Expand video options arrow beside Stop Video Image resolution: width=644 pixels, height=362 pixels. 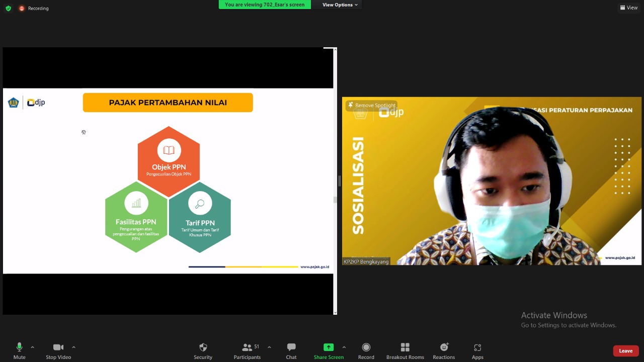pos(73,347)
